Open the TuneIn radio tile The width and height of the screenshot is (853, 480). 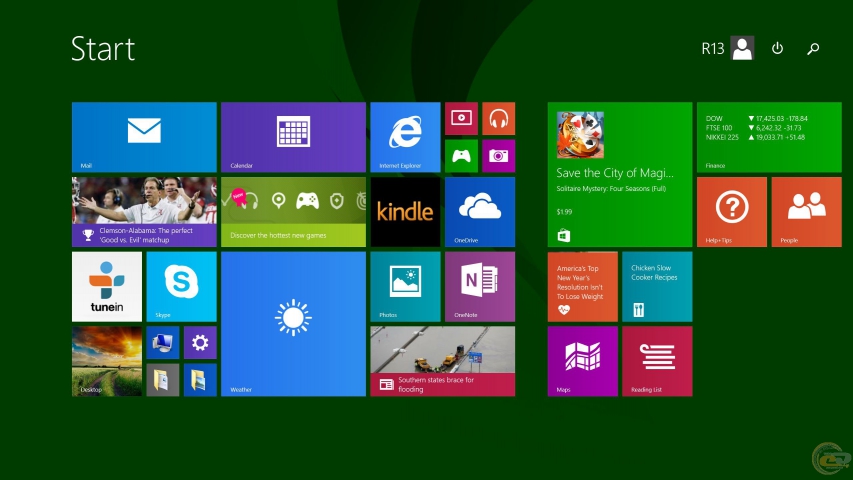point(107,286)
